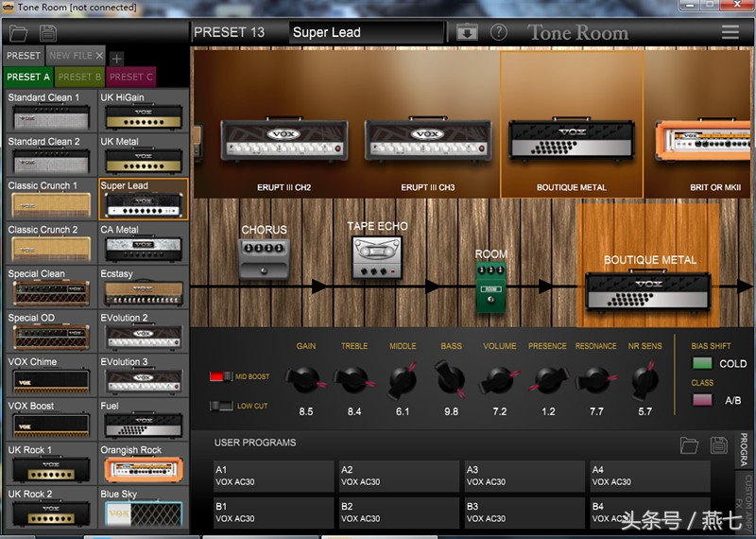
Task: Open the CUSTOM AMP FX side tab
Action: point(747,504)
